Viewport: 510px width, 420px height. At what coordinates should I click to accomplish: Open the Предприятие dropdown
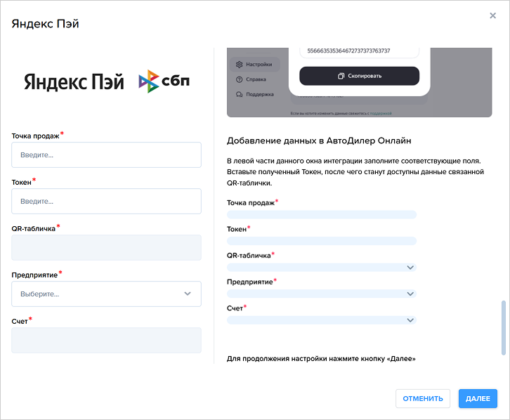[x=106, y=294]
